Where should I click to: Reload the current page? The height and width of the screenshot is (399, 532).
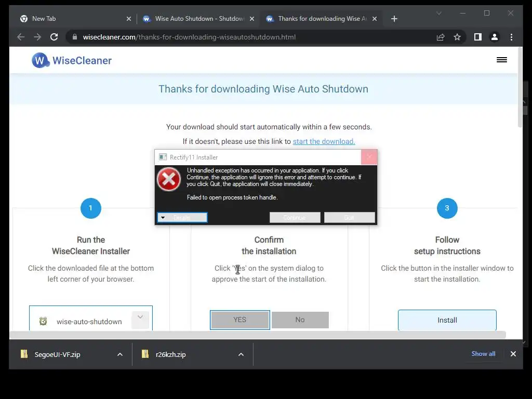click(54, 37)
